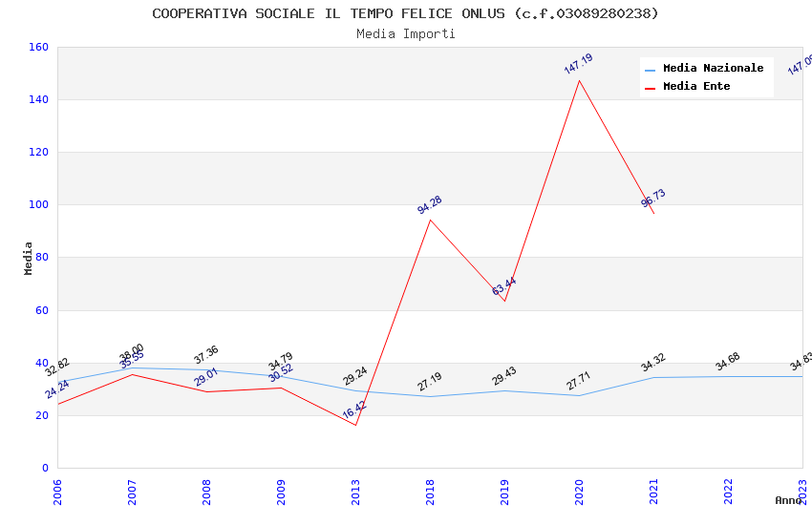
Task: Select the subtitle Media Importi
Action: [406, 34]
